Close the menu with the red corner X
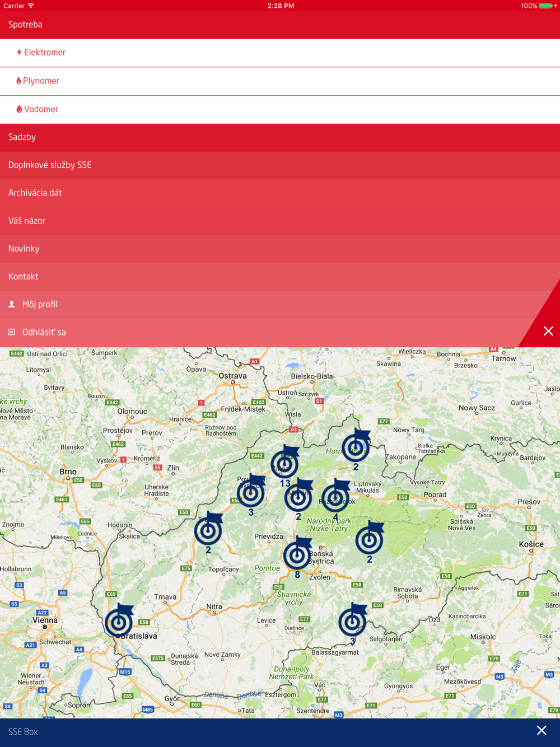 tap(548, 331)
